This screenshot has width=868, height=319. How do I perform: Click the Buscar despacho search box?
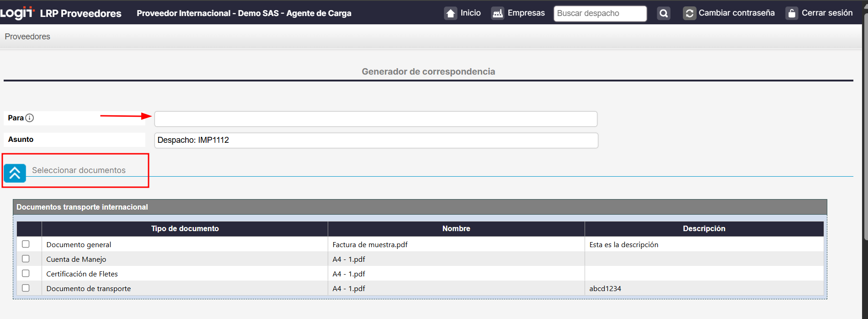(600, 14)
